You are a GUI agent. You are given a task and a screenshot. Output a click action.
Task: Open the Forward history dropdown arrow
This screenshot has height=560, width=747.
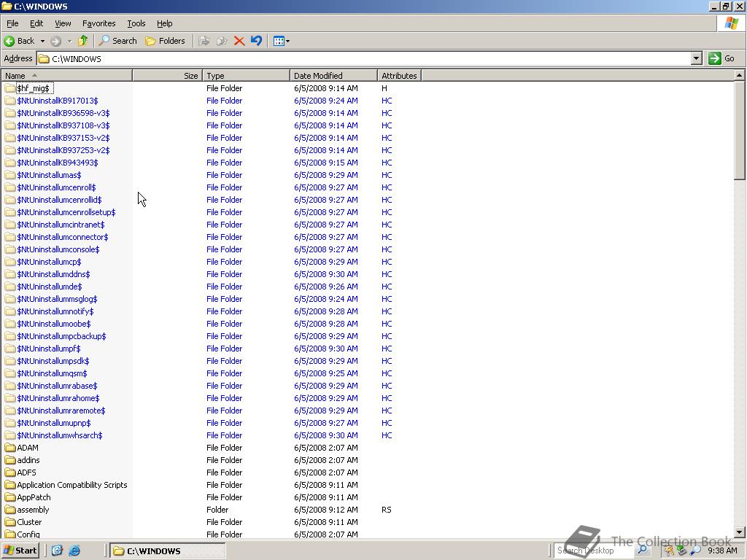[x=69, y=41]
